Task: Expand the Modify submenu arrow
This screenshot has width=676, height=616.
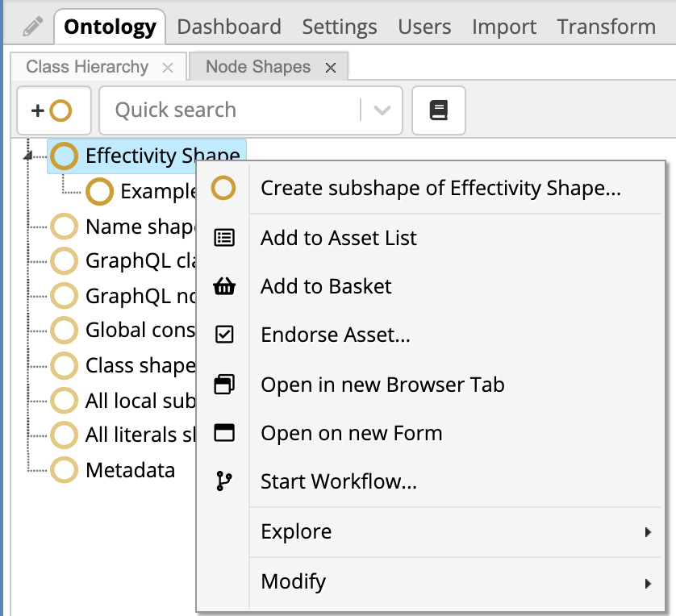Action: [648, 584]
